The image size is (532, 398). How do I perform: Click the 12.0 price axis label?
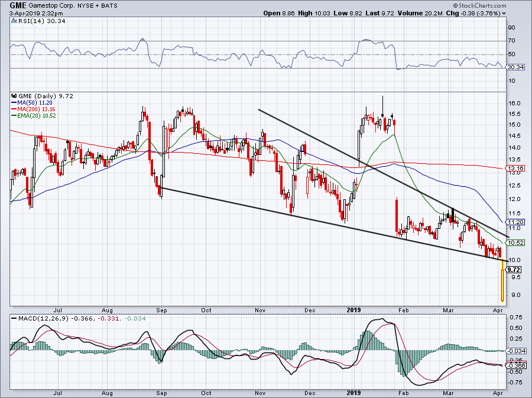[515, 199]
